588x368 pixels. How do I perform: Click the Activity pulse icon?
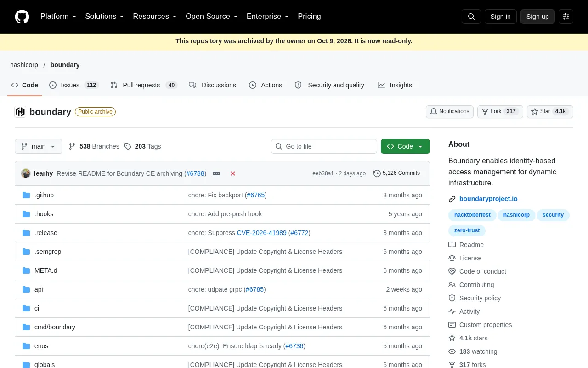pos(452,311)
